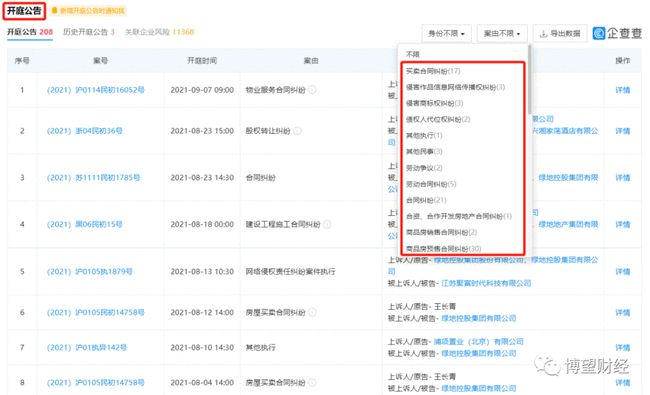The height and width of the screenshot is (395, 650).
Task: Select 合资、合作开发房地产合同纠纷(1) option
Action: point(459,216)
